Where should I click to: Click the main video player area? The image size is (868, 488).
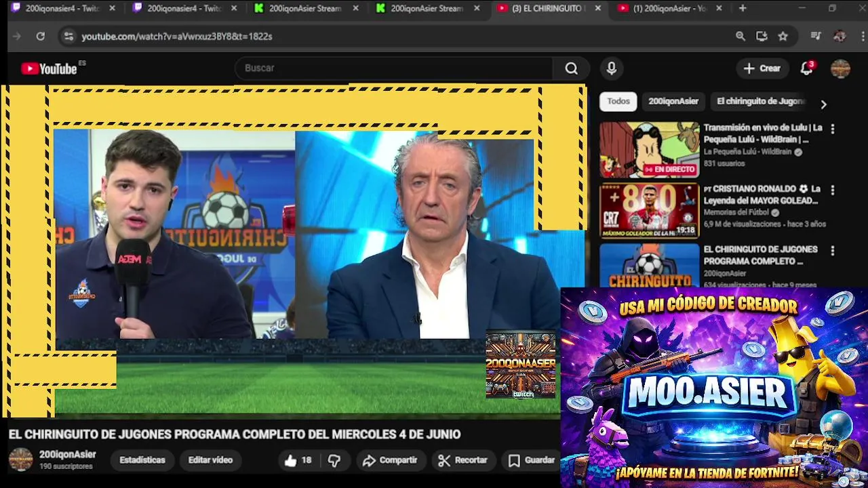294,251
